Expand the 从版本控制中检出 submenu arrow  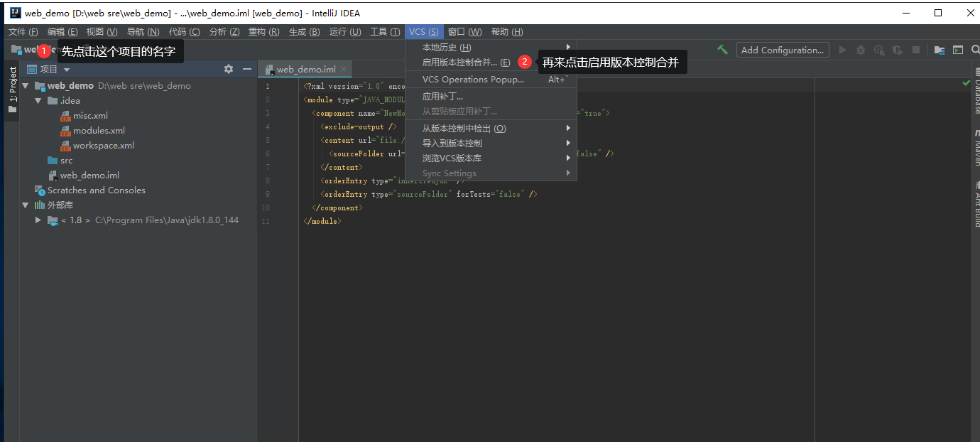pos(568,129)
